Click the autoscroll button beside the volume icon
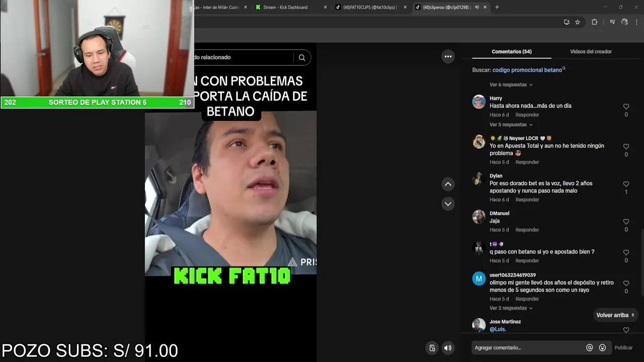The height and width of the screenshot is (362, 644). coord(432,348)
